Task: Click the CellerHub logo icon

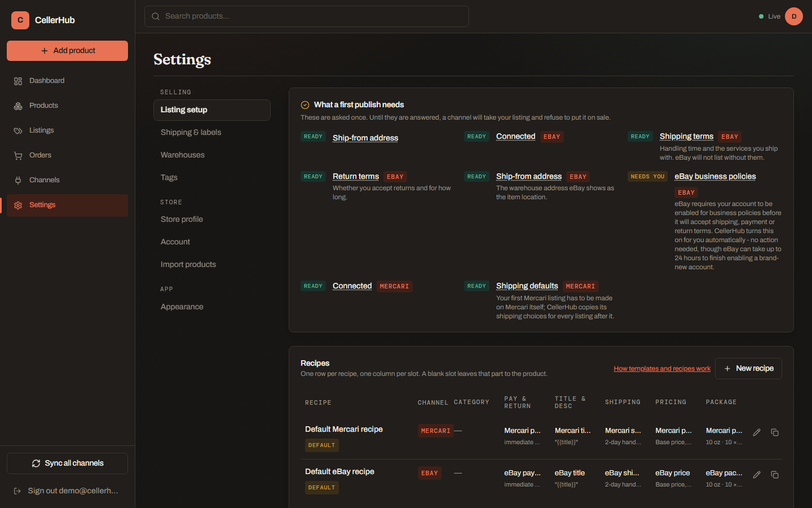Action: [20, 20]
